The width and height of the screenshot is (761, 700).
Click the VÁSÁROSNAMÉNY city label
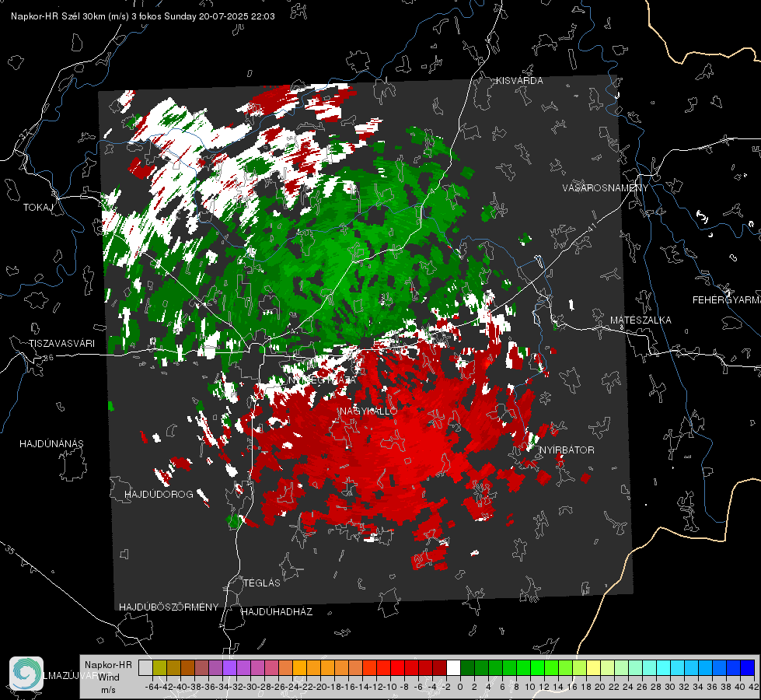[x=606, y=188]
